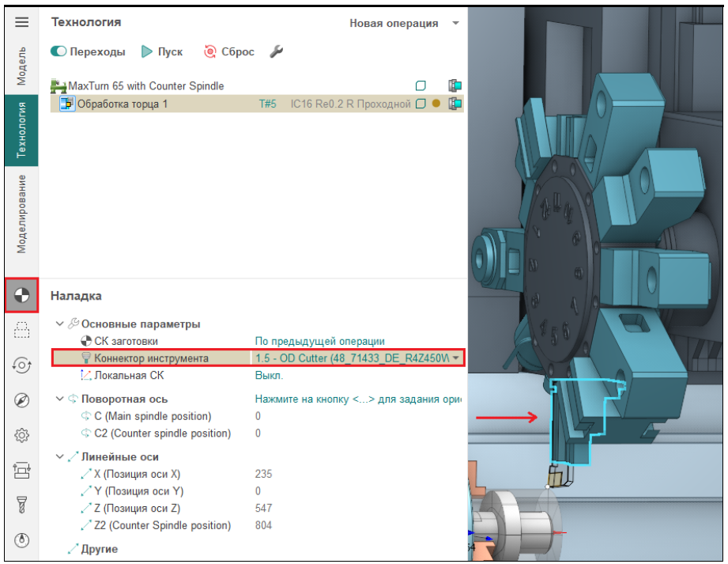728x564 pixels.
Task: Open the gear settings sidebar icon
Action: coord(21,435)
